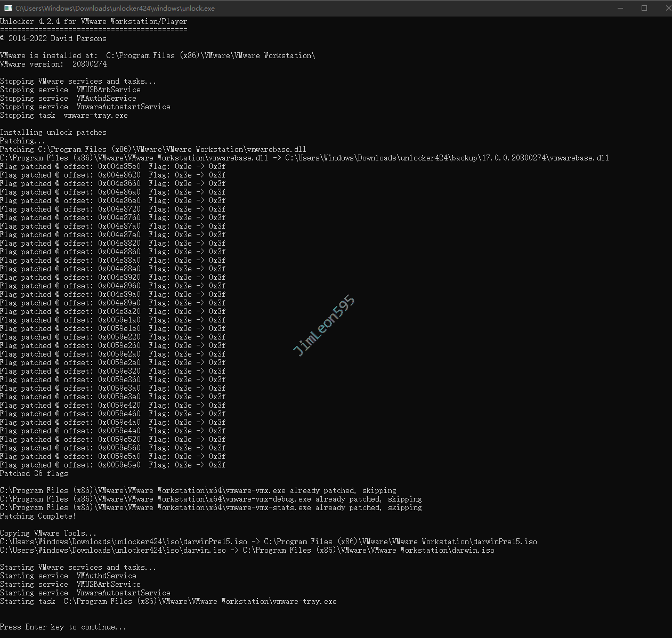The image size is (672, 638).
Task: Click the 'Patched 36 flags' summary line
Action: point(34,474)
